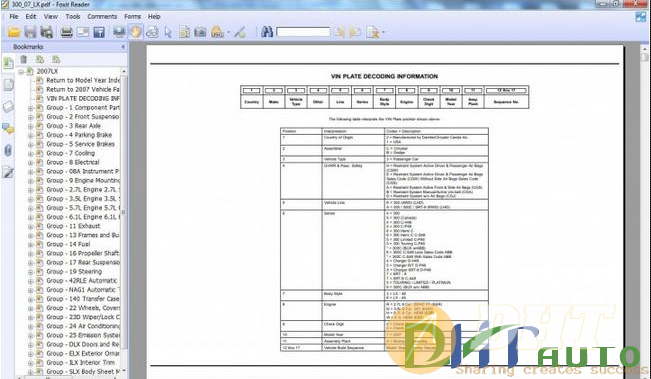
Task: Expand Group - 4 Parking Brake bookmark
Action: [x=31, y=136]
